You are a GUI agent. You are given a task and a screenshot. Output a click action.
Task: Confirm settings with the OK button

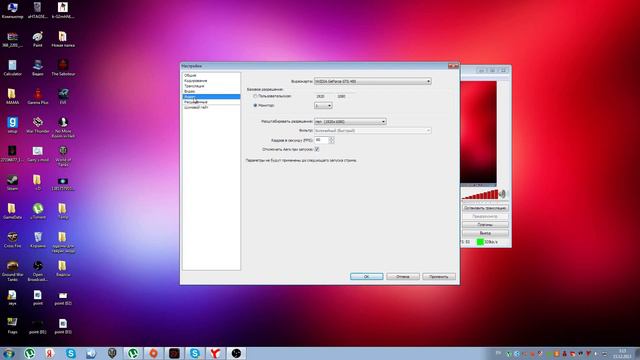(x=367, y=277)
